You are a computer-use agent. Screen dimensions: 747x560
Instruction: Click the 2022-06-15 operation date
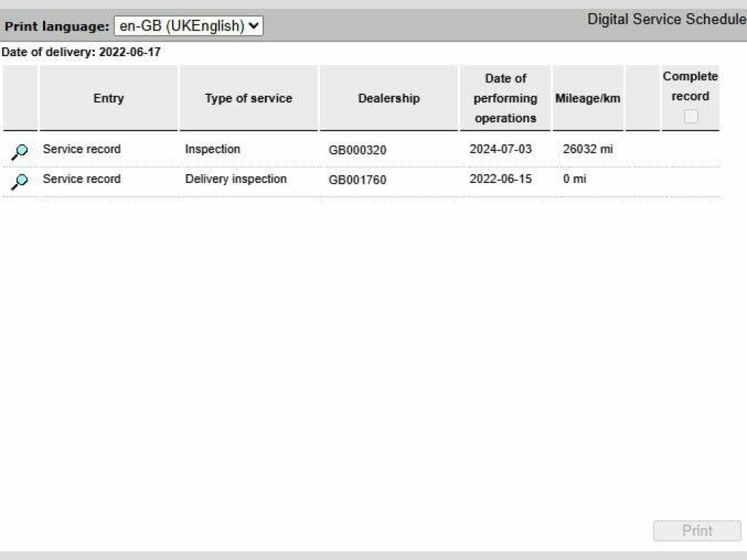tap(500, 179)
